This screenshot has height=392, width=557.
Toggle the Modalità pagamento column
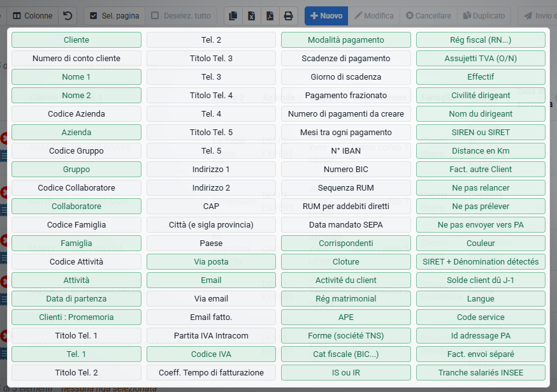[346, 40]
